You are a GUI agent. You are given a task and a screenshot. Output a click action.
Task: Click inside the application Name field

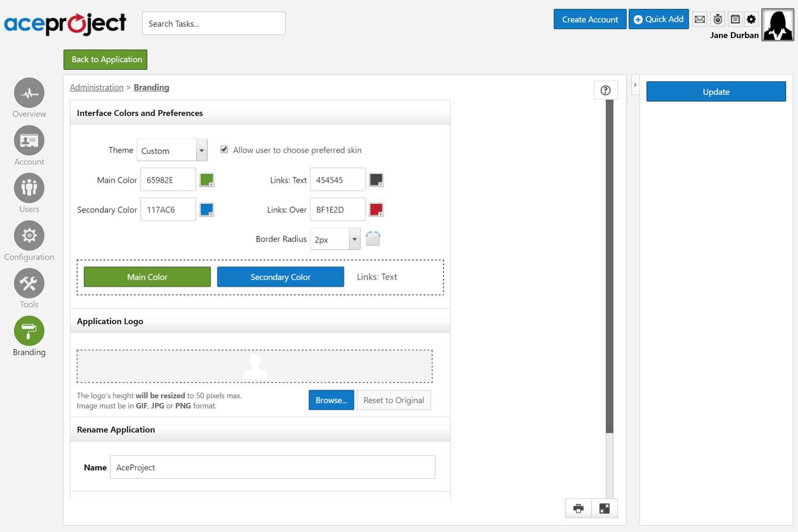(x=272, y=467)
